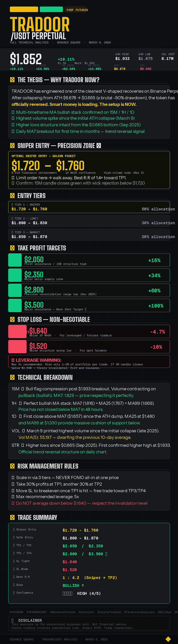The height and width of the screenshot is (644, 178).
Task: Open the #BinanceFutures hashtag
Action: pos(63,612)
